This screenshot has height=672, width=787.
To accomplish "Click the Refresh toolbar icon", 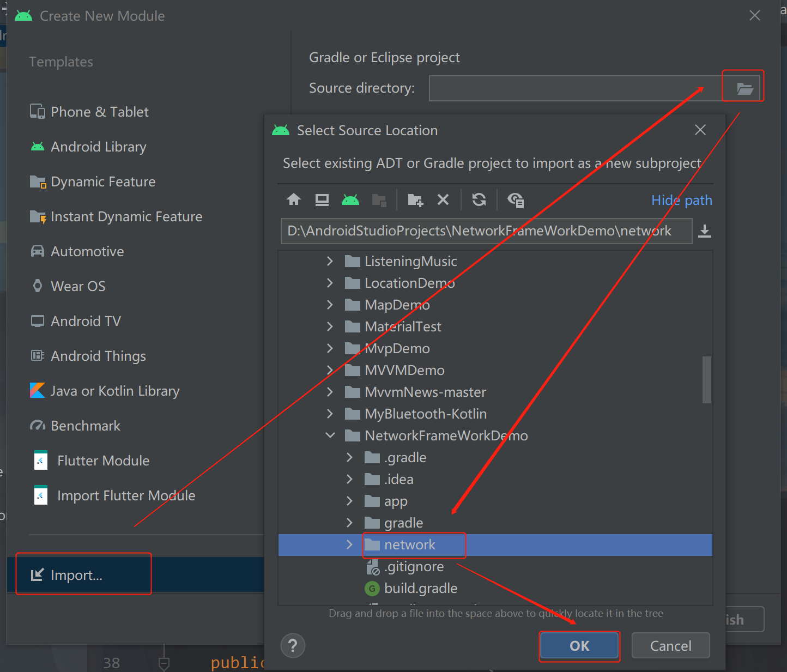I will point(479,199).
